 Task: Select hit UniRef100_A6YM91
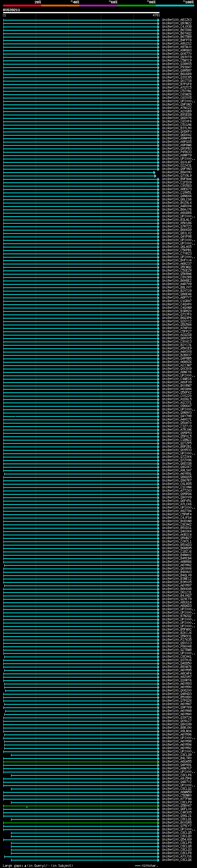coord(176,474)
